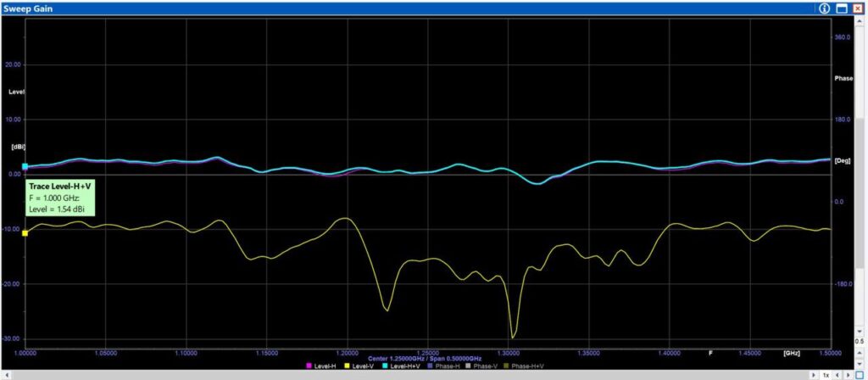
Task: Toggle the Phase-V trace in legend
Action: 482,366
